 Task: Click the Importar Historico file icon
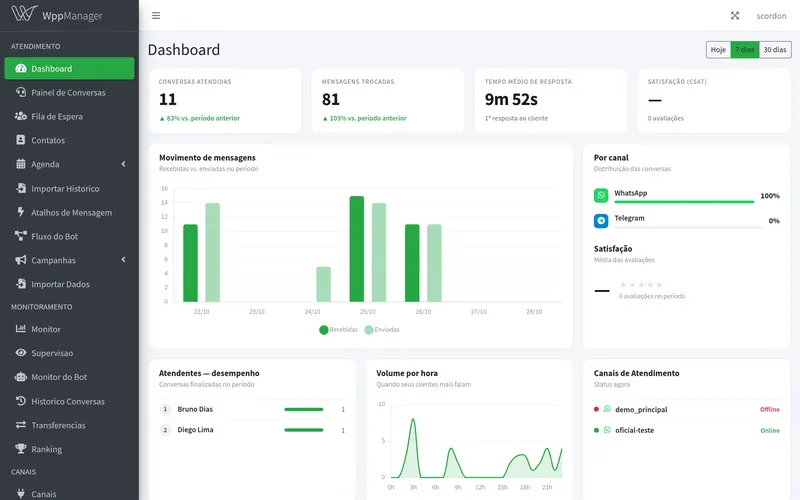pyautogui.click(x=21, y=188)
